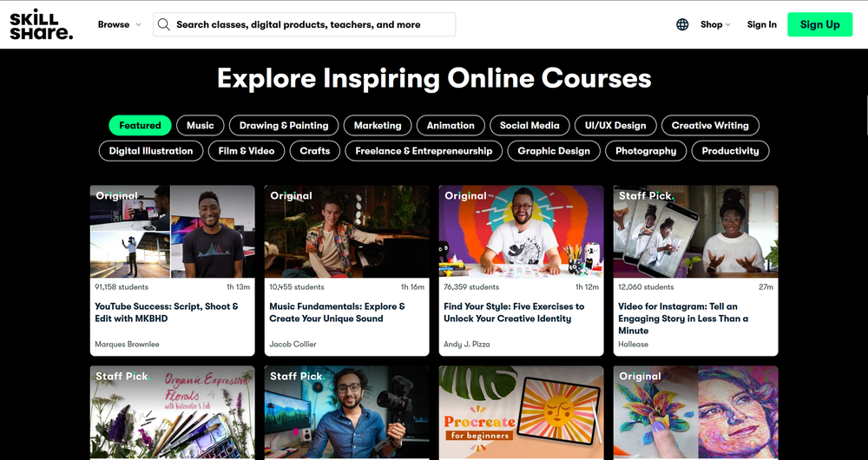Select the Digital Illustration category

[x=150, y=151]
